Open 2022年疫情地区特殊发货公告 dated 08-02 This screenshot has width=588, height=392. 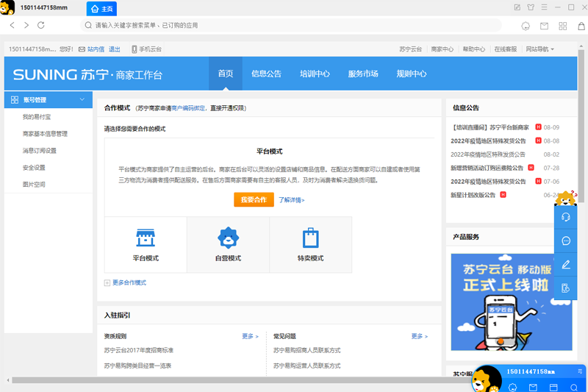coord(488,154)
